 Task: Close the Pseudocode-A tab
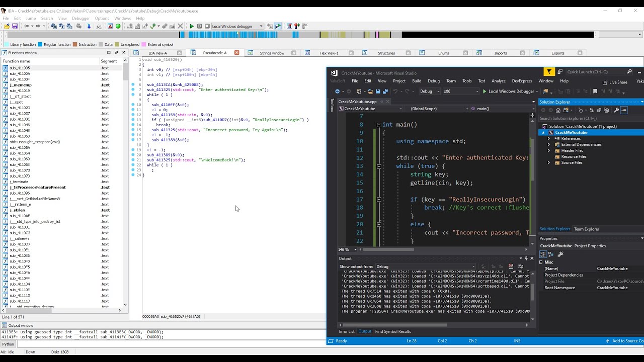point(236,53)
